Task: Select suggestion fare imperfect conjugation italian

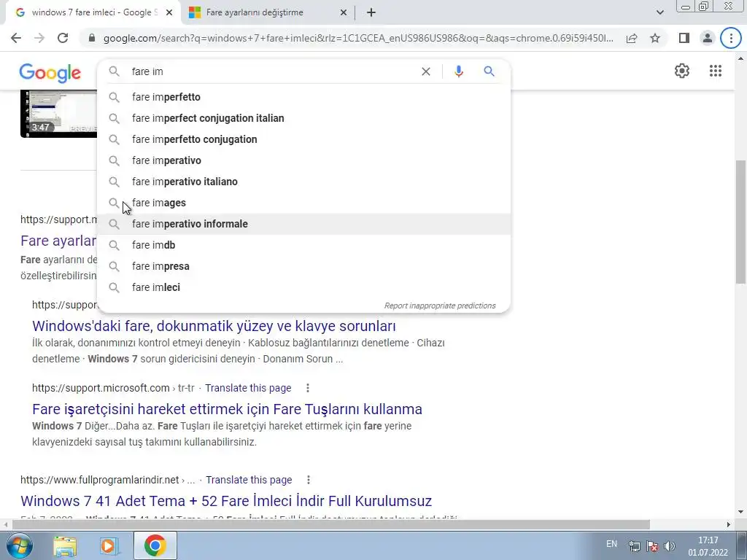Action: coord(304,118)
